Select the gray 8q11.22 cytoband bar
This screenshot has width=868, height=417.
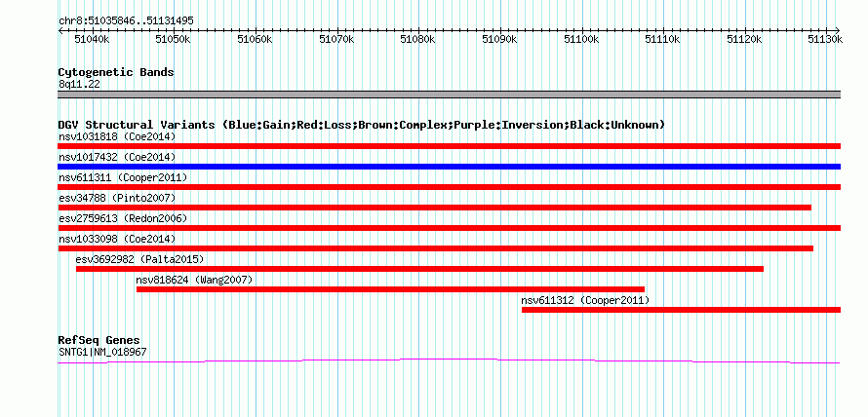coord(449,95)
